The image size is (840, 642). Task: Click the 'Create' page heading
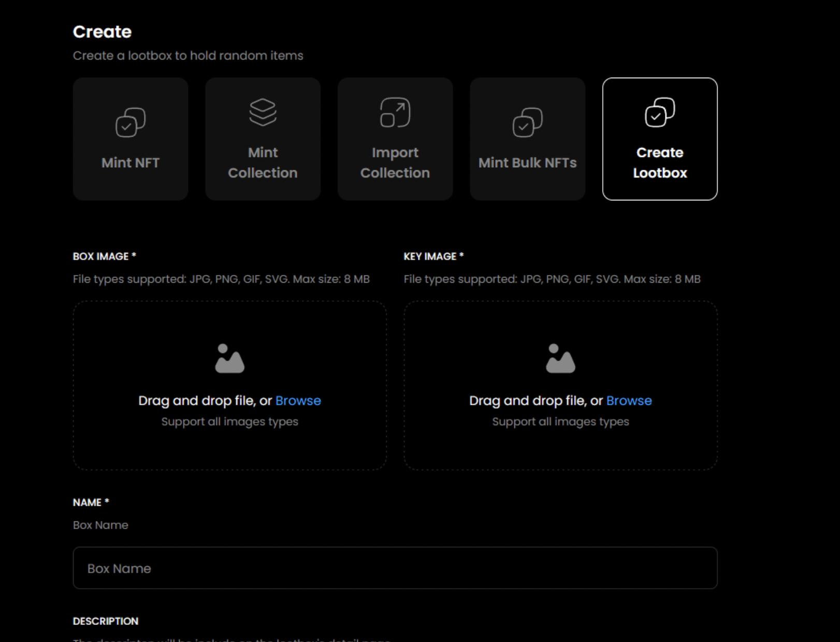(102, 32)
